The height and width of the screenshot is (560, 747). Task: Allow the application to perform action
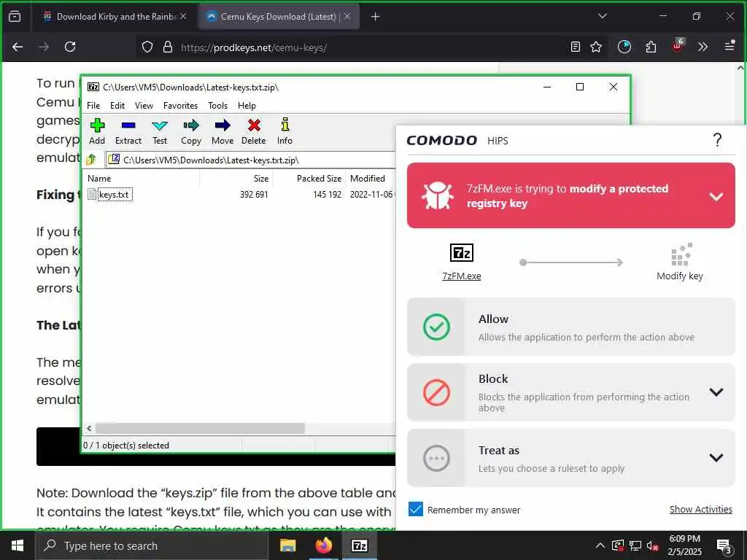570,327
